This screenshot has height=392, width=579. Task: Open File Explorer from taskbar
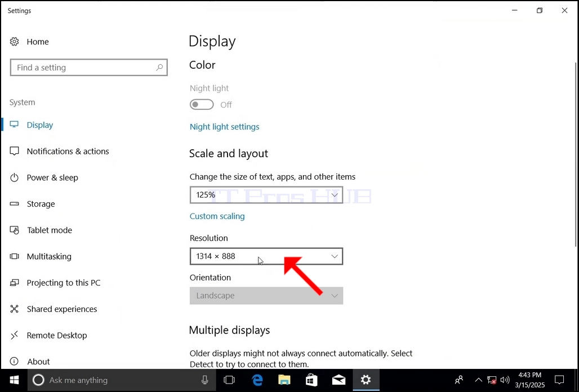(284, 380)
